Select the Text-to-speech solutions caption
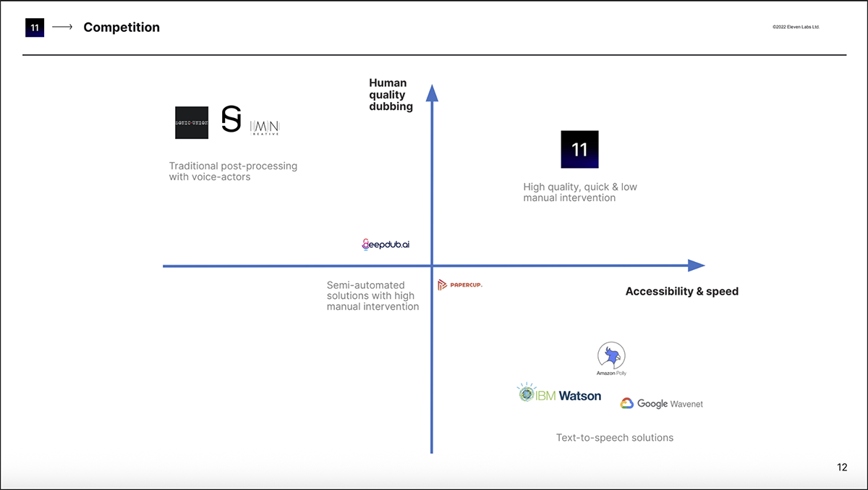This screenshot has width=868, height=490. [x=615, y=437]
